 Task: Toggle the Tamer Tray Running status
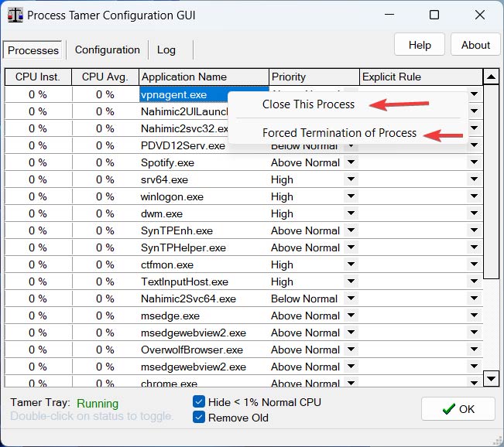98,403
